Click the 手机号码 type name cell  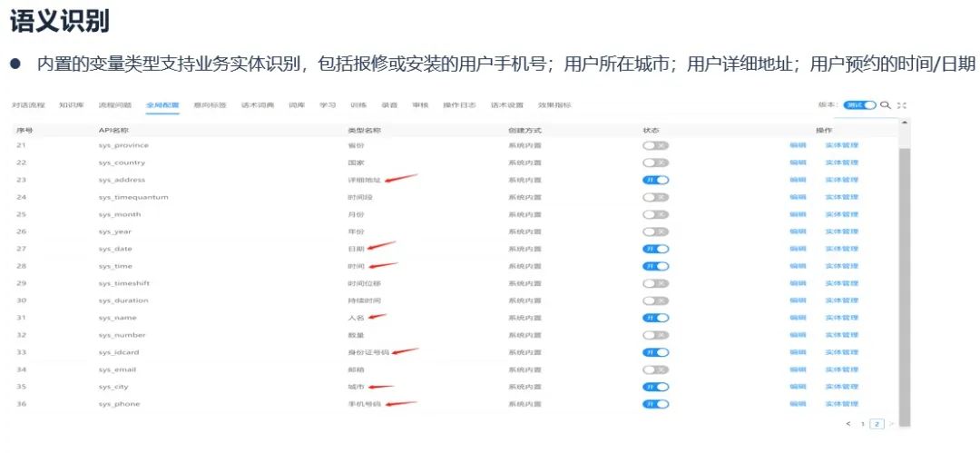pos(365,404)
